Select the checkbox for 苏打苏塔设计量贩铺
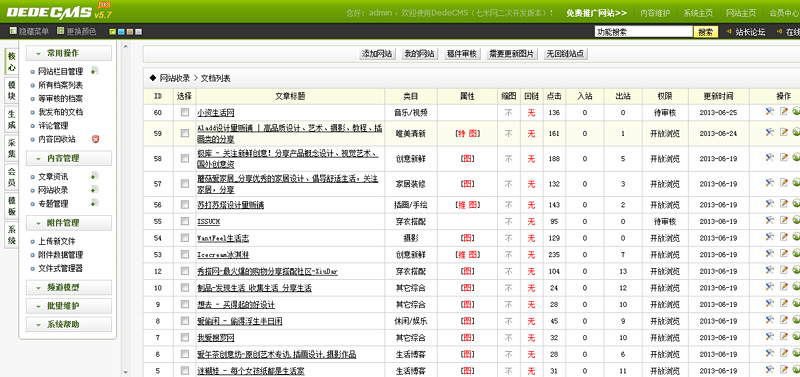This screenshot has height=377, width=800. point(185,205)
